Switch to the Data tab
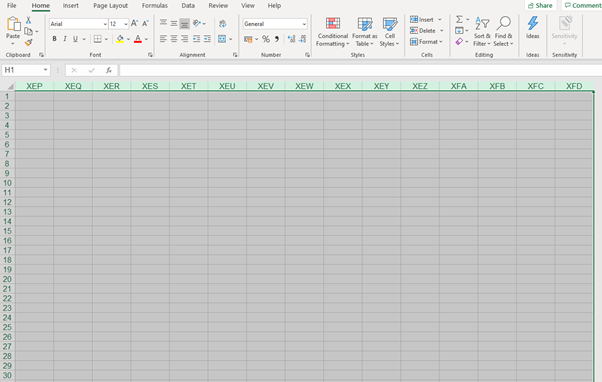Image resolution: width=602 pixels, height=382 pixels. (188, 6)
